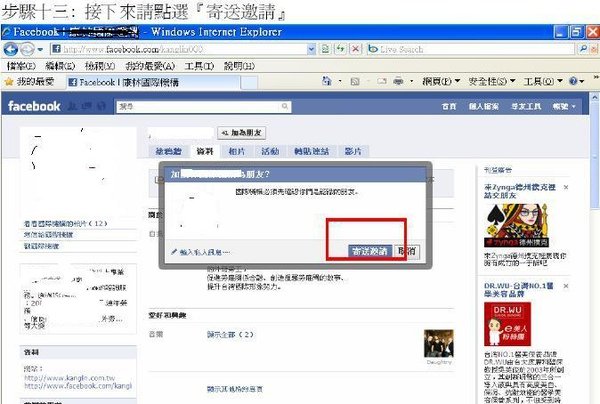Click the 顯示全部 (2) link
Image resolution: width=600 pixels, height=404 pixels.
click(230, 334)
